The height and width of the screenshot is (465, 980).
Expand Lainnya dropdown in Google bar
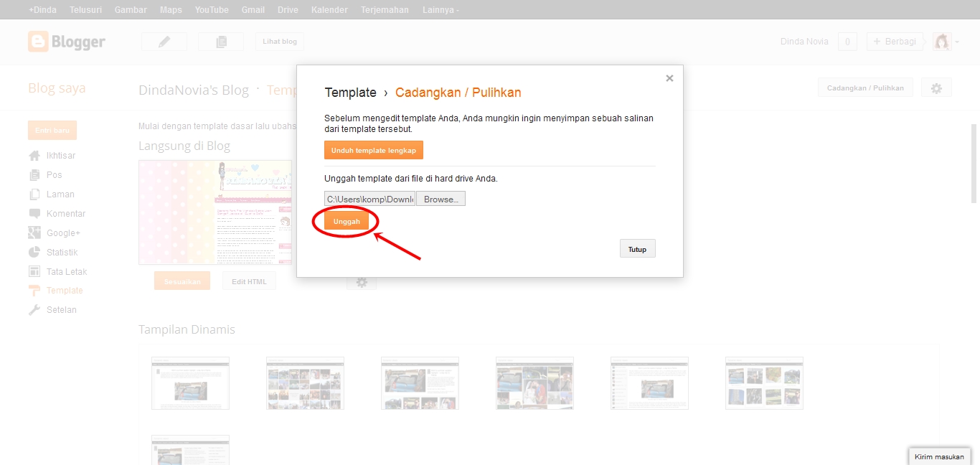pos(440,10)
